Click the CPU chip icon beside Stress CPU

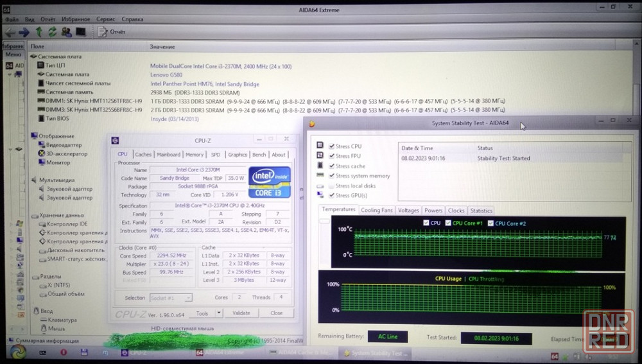(x=320, y=145)
